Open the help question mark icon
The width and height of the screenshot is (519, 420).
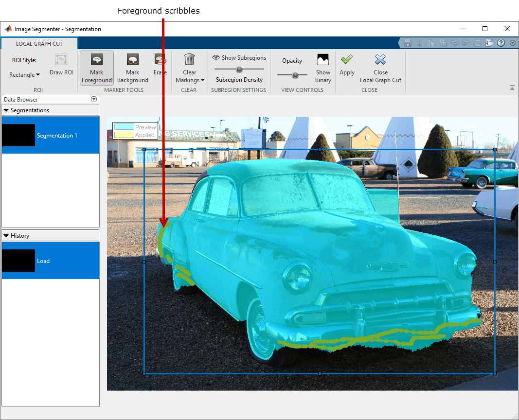click(501, 43)
